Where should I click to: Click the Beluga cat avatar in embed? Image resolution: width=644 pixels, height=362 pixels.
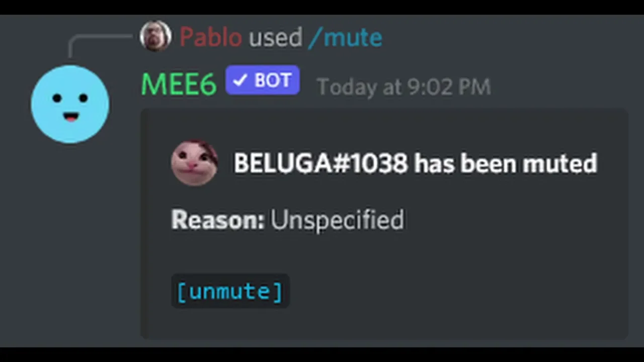[194, 163]
